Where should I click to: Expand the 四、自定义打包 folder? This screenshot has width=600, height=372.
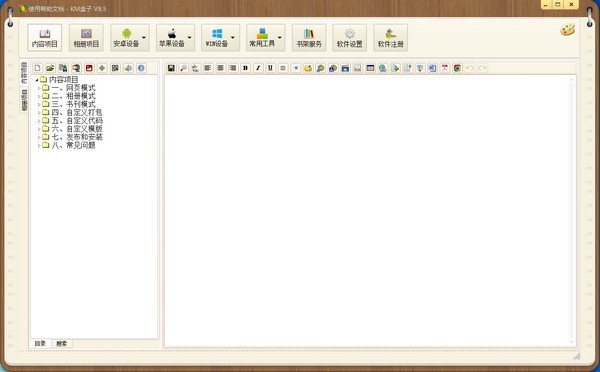pos(39,113)
